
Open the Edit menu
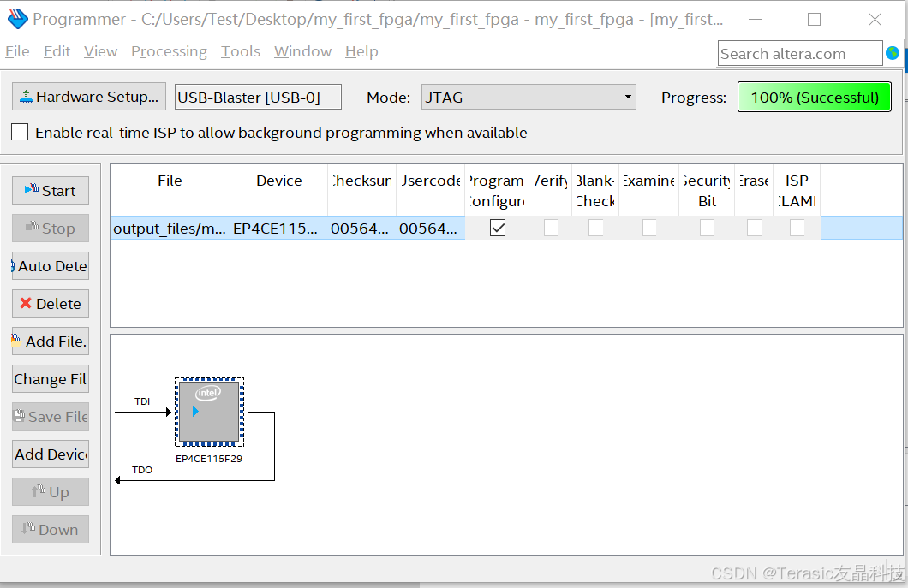click(57, 51)
